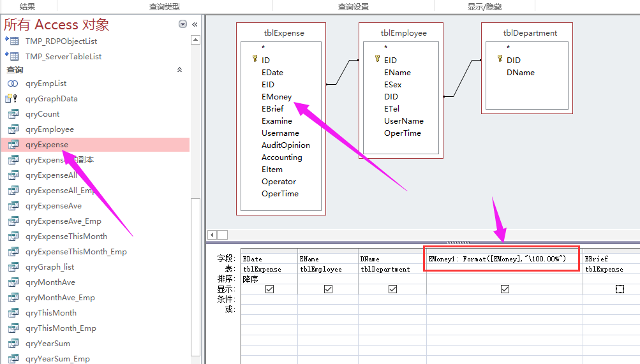Click the qryYearSum_Emp query icon
The image size is (640, 364).
tap(13, 359)
